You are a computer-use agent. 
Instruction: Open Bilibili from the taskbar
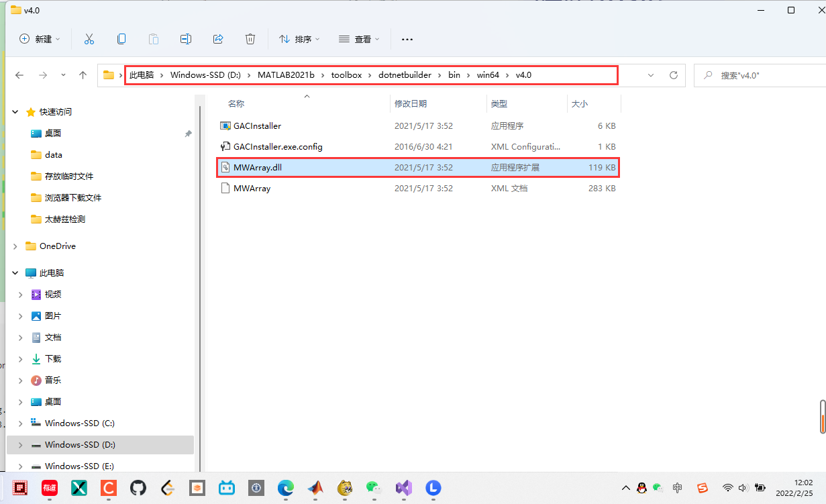[227, 488]
